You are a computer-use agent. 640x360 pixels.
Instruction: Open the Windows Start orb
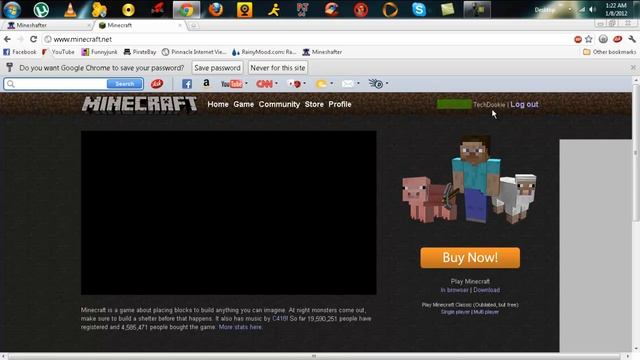(12, 9)
